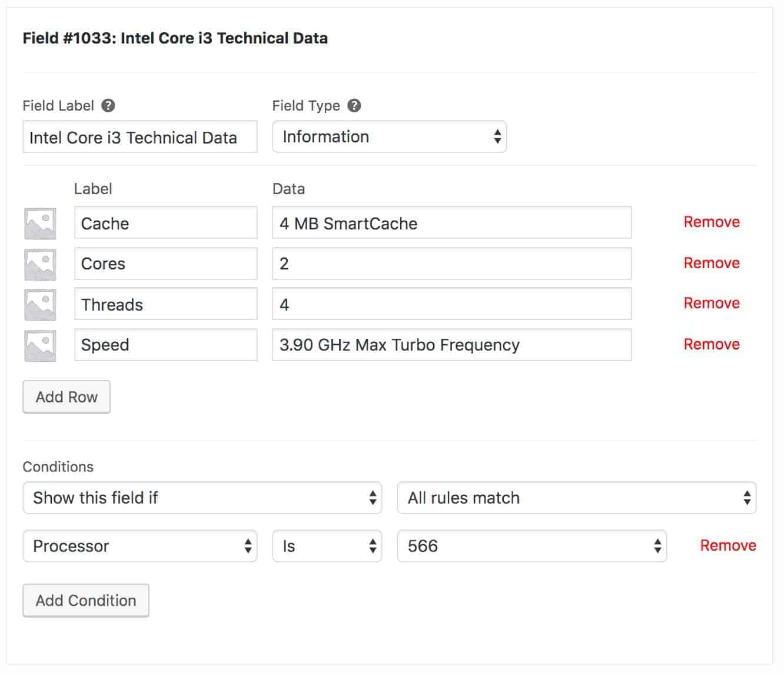Open the Field Label help question-mark icon
The width and height of the screenshot is (784, 673).
click(x=108, y=106)
